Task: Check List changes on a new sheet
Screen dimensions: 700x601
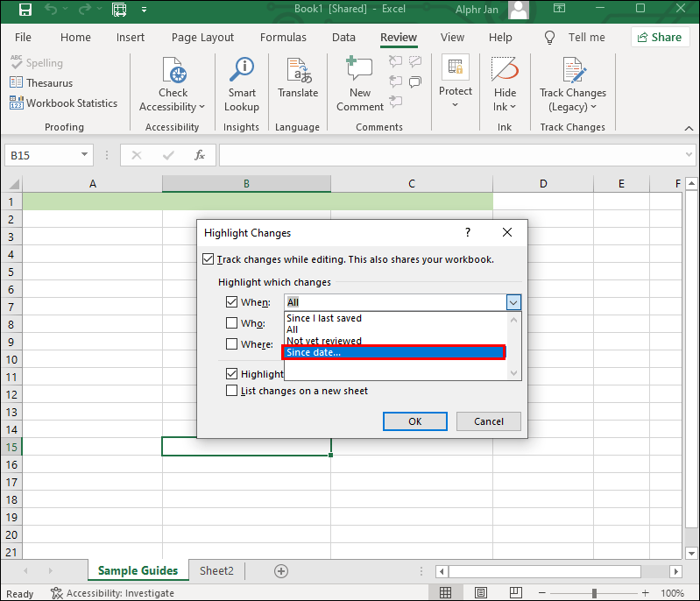Action: click(231, 391)
